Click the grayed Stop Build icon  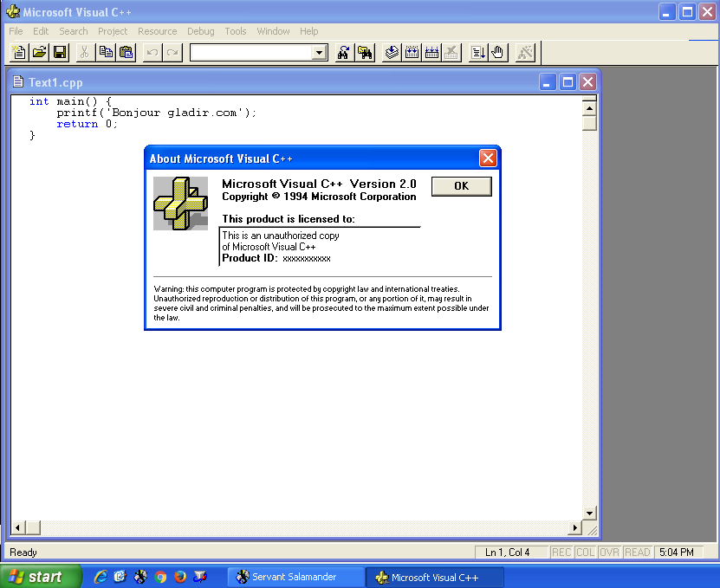tap(451, 52)
